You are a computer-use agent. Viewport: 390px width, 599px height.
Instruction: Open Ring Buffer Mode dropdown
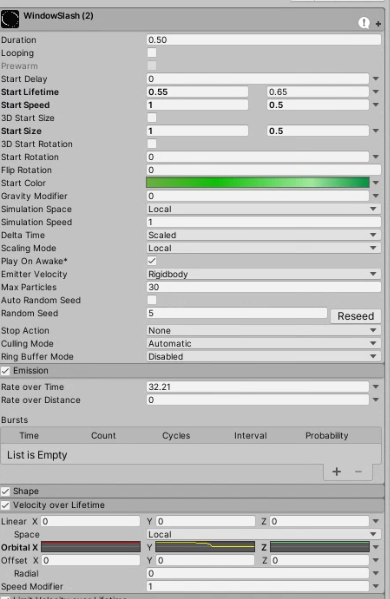point(264,356)
